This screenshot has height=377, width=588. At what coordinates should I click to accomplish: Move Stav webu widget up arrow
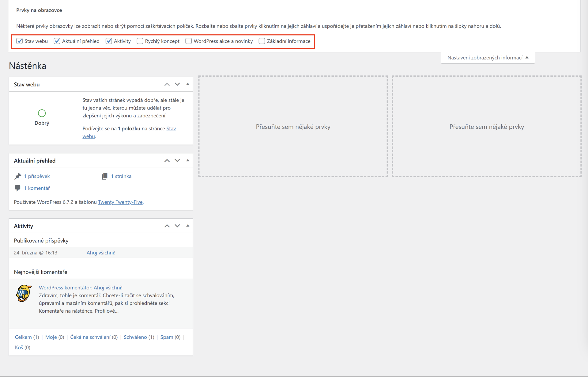pyautogui.click(x=167, y=84)
